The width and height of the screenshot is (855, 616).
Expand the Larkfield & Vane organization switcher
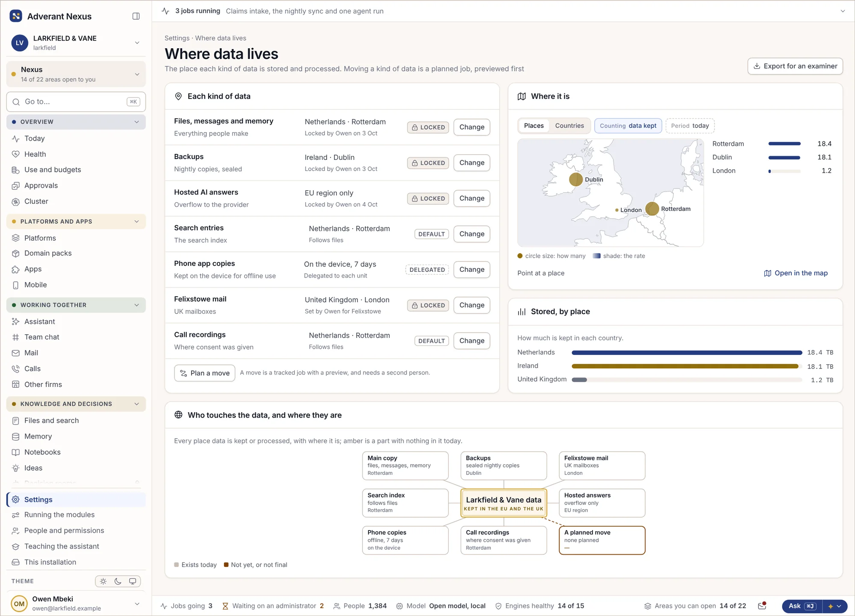point(76,43)
